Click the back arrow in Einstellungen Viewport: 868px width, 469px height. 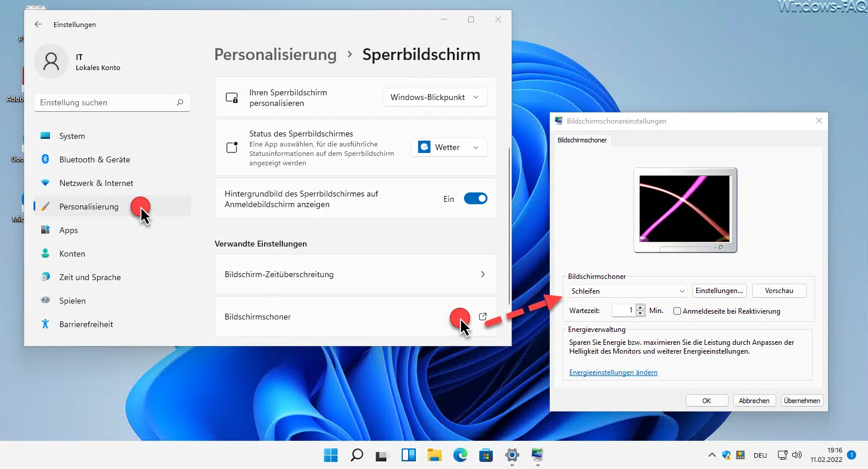[38, 25]
